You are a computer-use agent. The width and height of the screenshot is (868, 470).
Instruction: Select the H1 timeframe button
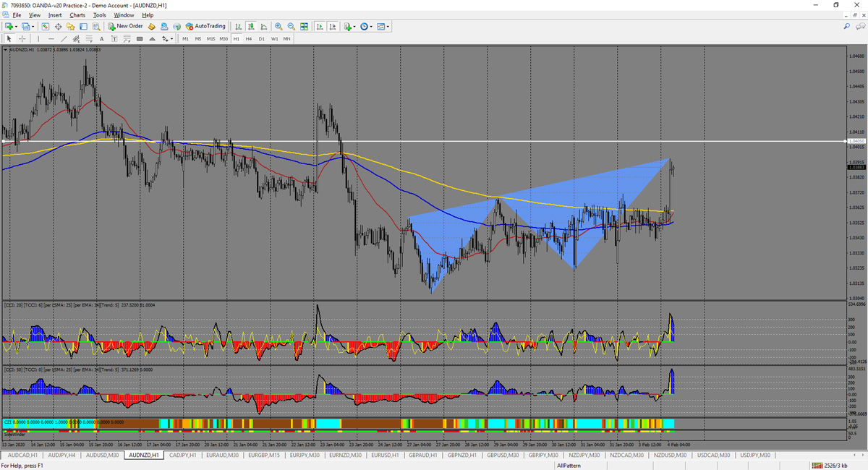237,38
